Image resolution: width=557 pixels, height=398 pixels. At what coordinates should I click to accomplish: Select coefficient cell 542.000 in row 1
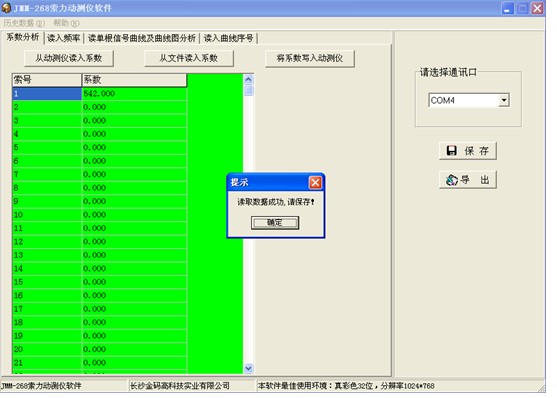(x=134, y=94)
